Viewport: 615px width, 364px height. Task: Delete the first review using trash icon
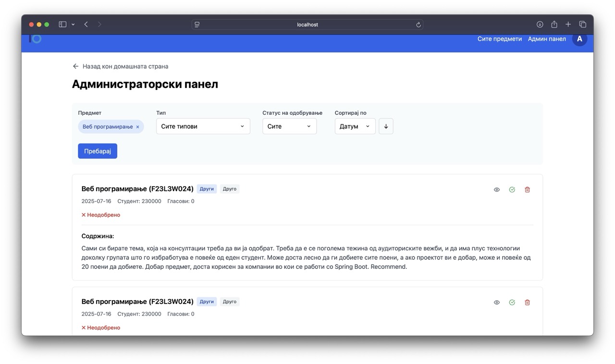527,190
